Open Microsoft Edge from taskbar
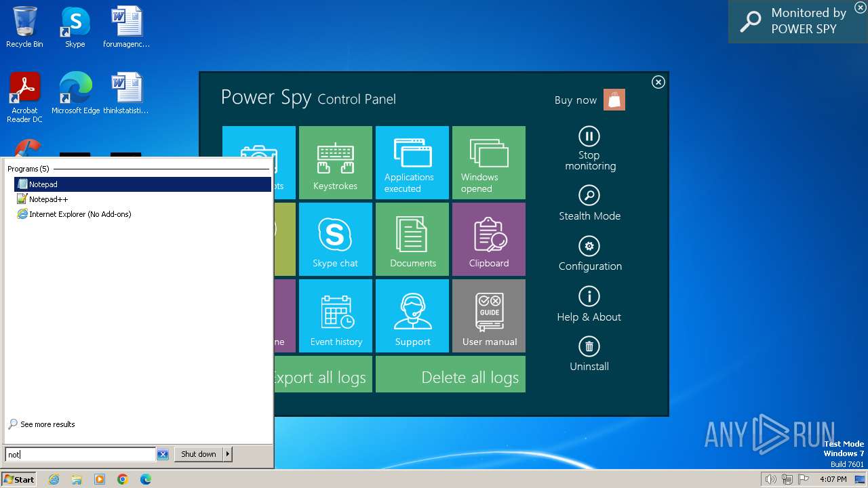This screenshot has width=868, height=488. (145, 479)
